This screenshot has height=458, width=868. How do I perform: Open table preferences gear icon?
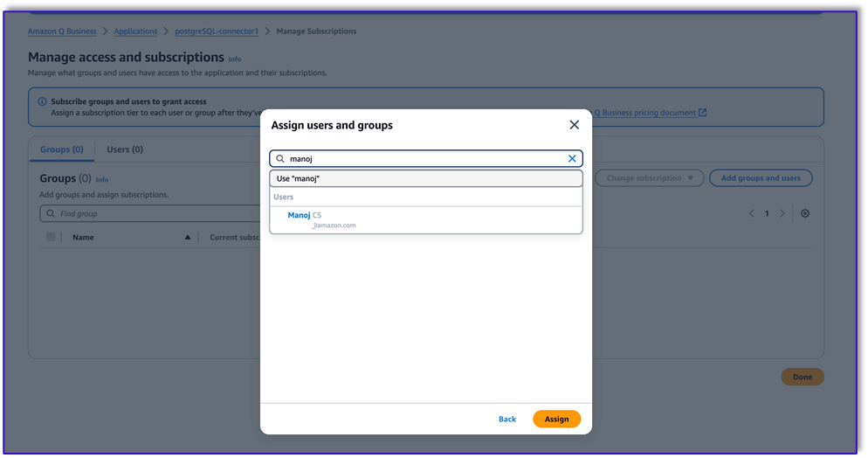point(805,214)
